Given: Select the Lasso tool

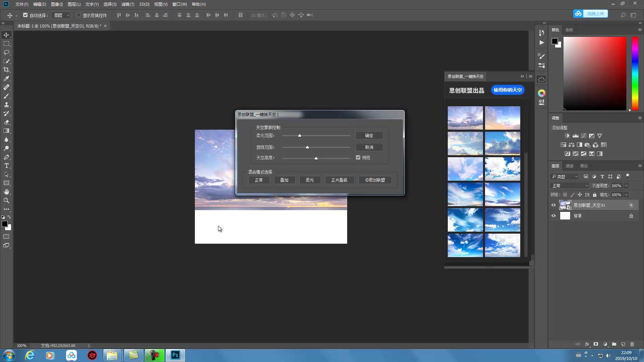Looking at the screenshot, I should [x=6, y=53].
